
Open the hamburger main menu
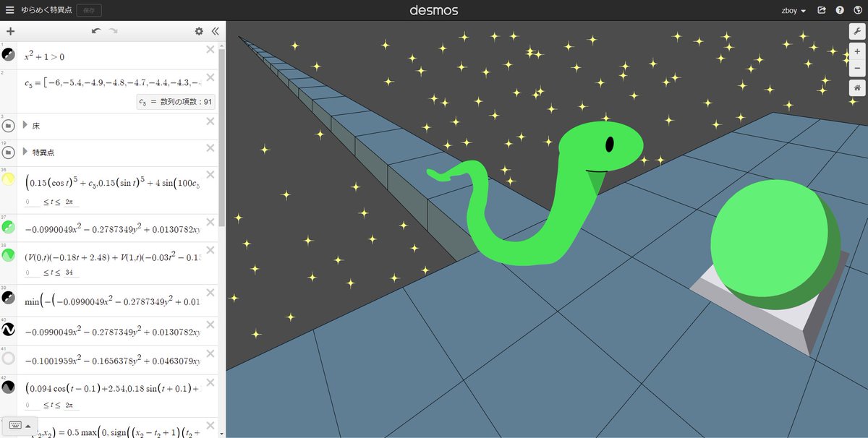[9, 10]
